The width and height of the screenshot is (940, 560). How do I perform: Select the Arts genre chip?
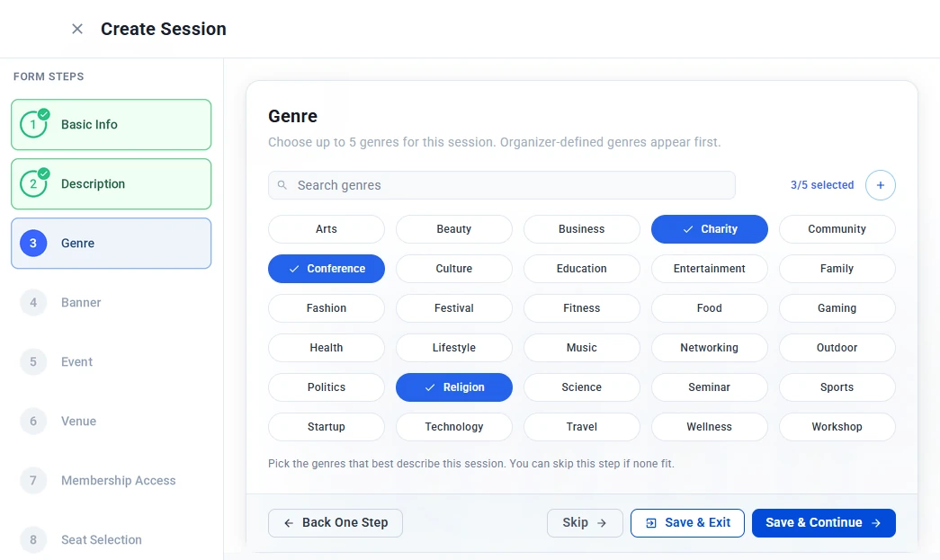click(327, 229)
